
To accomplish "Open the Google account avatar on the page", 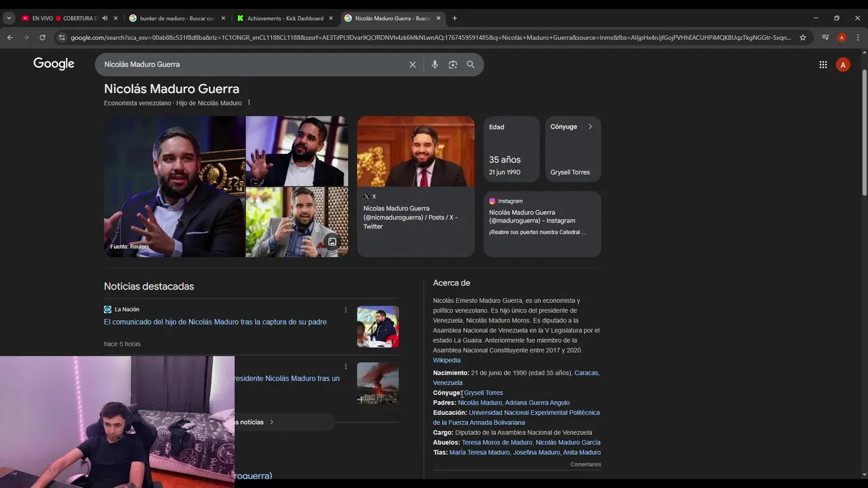I will point(843,64).
